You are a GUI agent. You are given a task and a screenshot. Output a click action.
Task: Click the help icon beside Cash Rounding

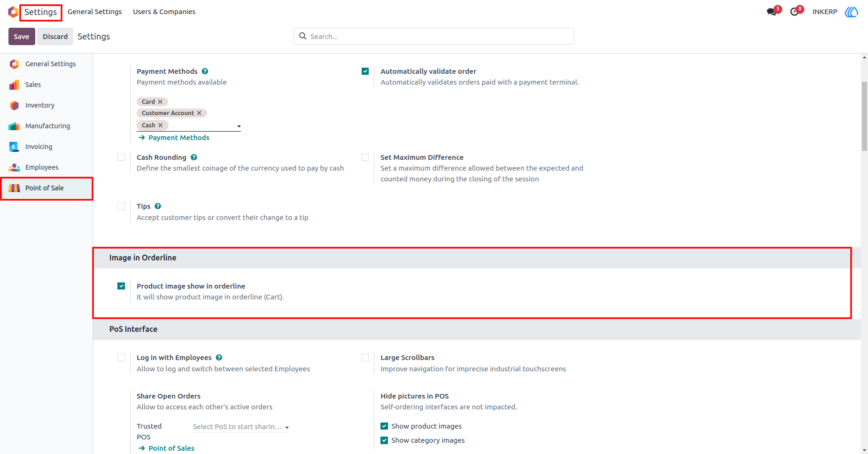point(194,157)
